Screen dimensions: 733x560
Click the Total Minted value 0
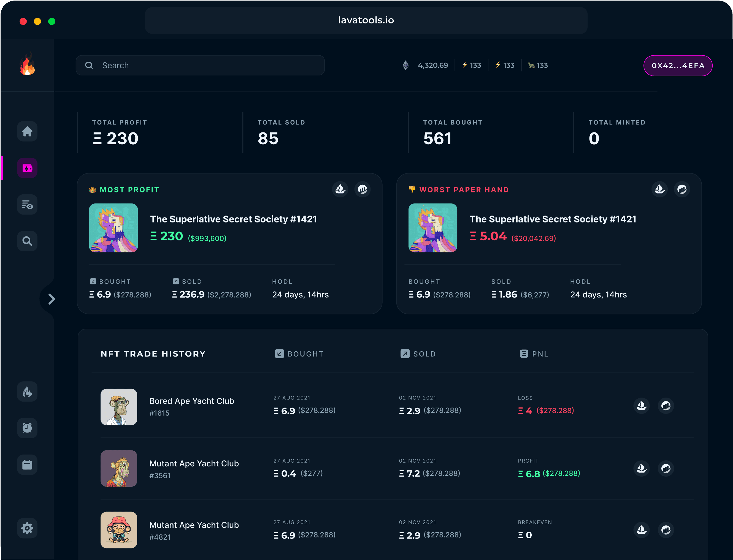pos(594,138)
